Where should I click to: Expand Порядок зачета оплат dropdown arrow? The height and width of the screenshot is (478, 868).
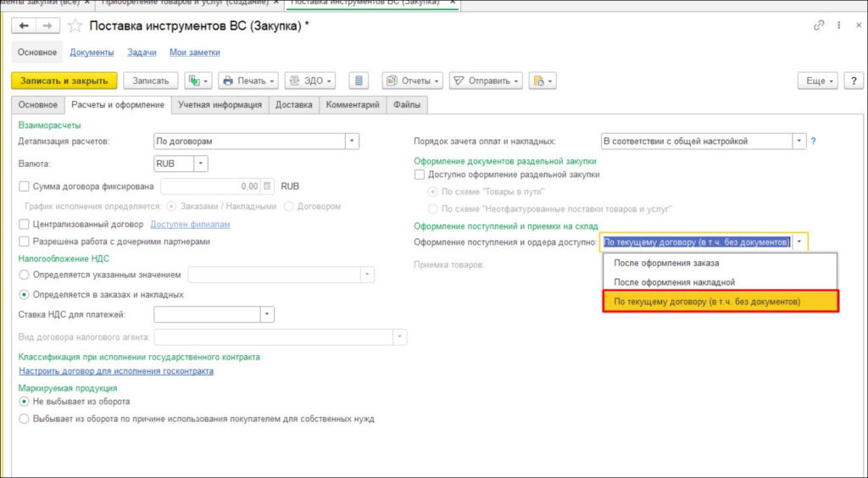[799, 141]
